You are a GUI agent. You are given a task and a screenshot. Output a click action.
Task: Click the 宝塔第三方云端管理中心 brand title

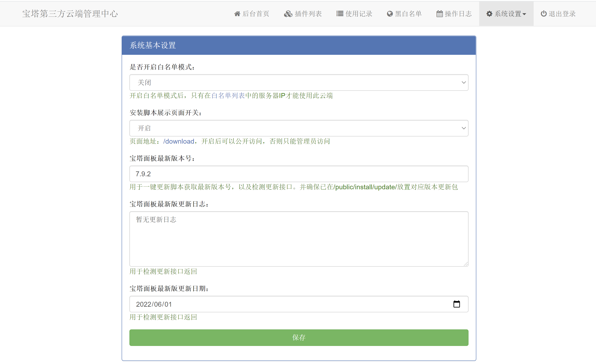click(70, 14)
